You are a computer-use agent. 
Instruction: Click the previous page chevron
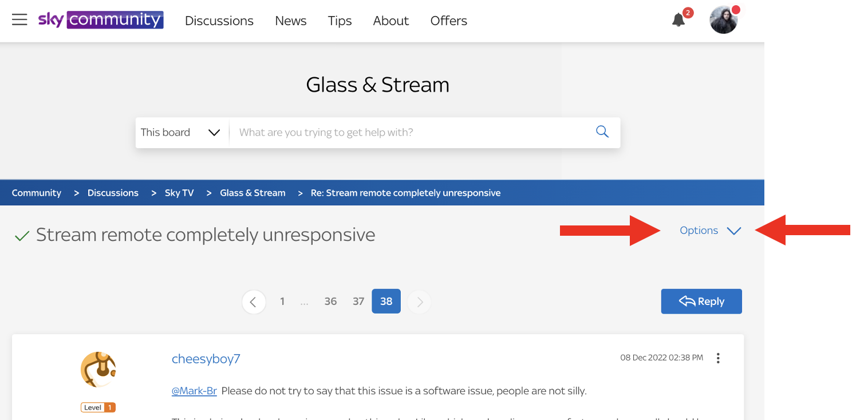(254, 302)
